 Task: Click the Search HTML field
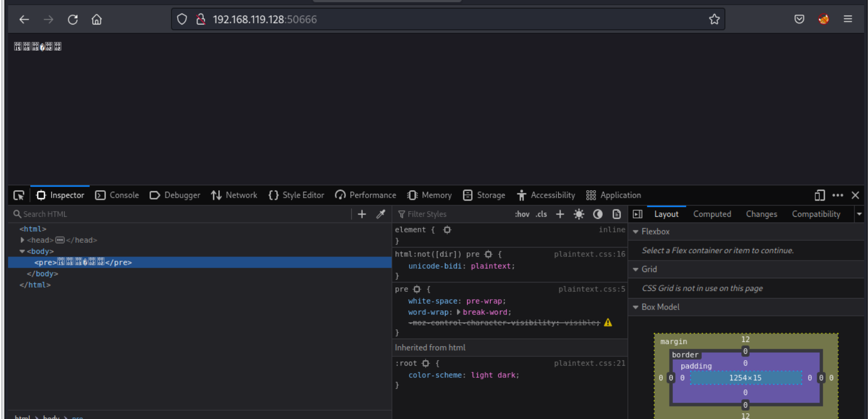click(x=182, y=214)
